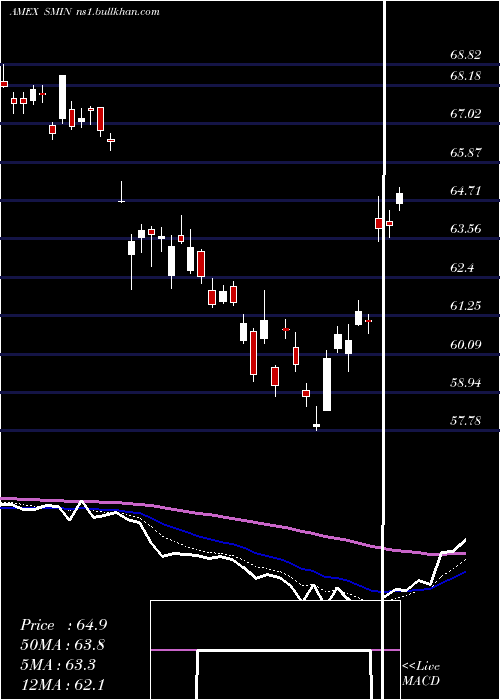Image resolution: width=500 pixels, height=700 pixels.
Task: Click the 68.82 price level label
Action: 466,55
